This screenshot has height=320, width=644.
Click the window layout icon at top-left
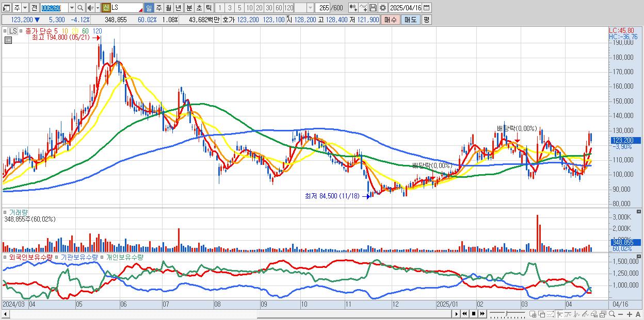6,8
